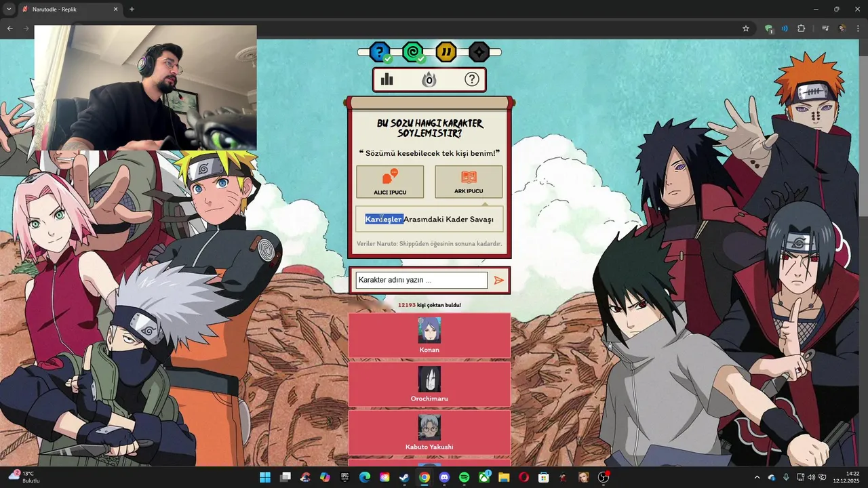Click the Konan guess card
The image size is (868, 488).
click(429, 335)
